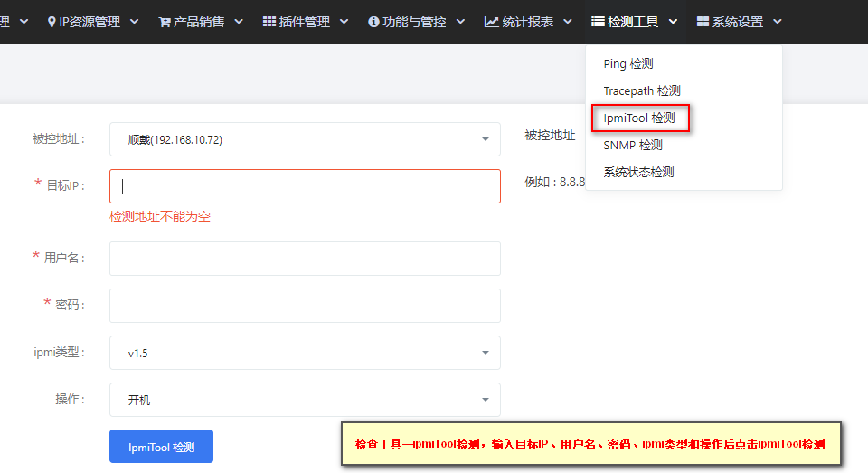This screenshot has height=473, width=868.
Task: Select Ping 检测 from the menu
Action: tap(628, 63)
